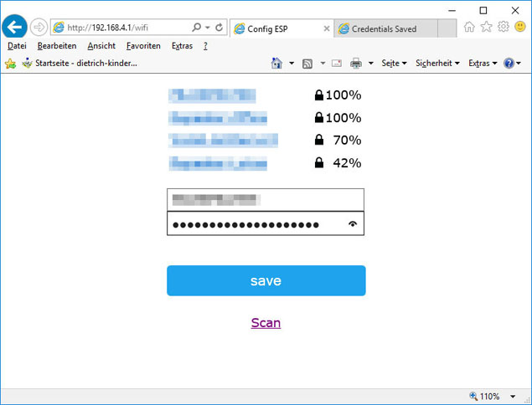Image resolution: width=532 pixels, height=405 pixels.
Task: Open the Favoriten menu
Action: [x=143, y=46]
